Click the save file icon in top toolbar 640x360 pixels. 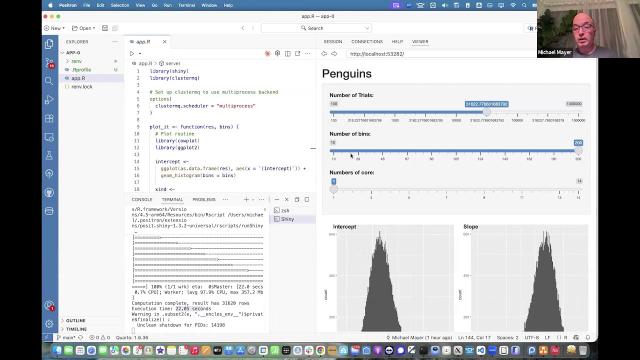[105, 28]
